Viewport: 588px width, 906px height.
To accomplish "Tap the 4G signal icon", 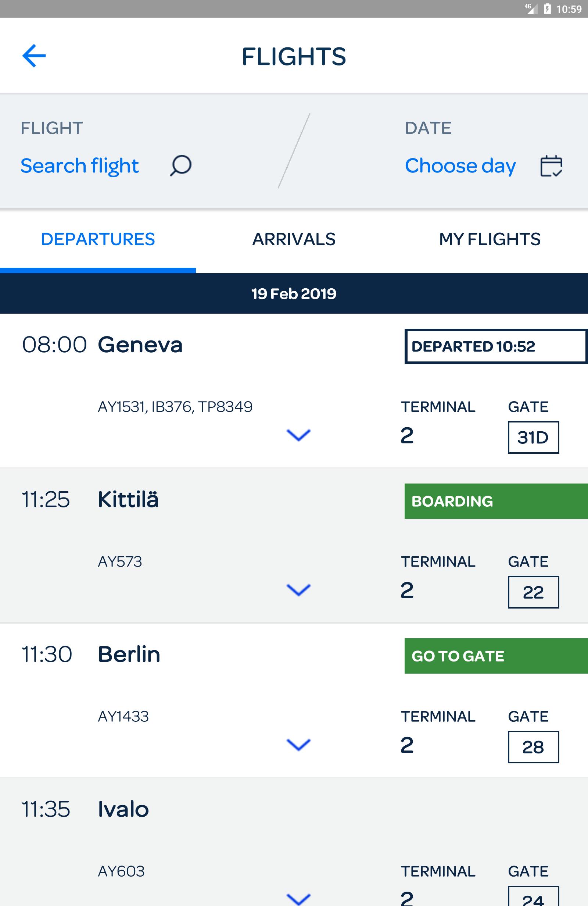I will click(x=531, y=8).
